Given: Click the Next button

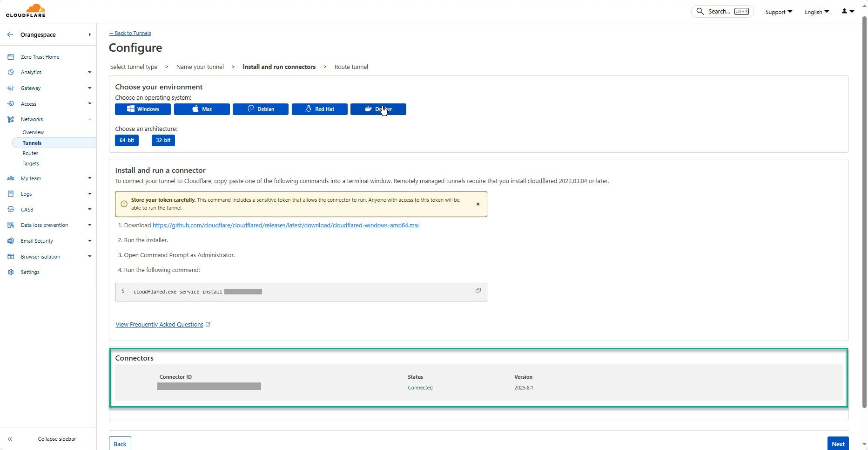Looking at the screenshot, I should pyautogui.click(x=838, y=443).
